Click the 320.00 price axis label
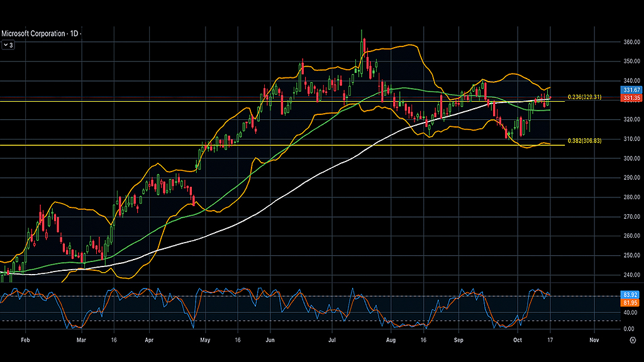644x362 pixels. 631,119
